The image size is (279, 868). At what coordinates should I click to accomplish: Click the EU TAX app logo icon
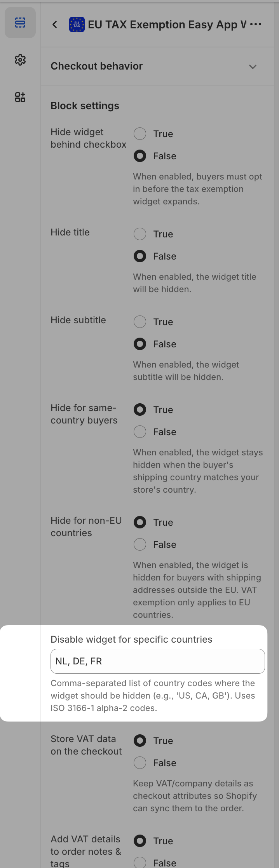(x=77, y=24)
